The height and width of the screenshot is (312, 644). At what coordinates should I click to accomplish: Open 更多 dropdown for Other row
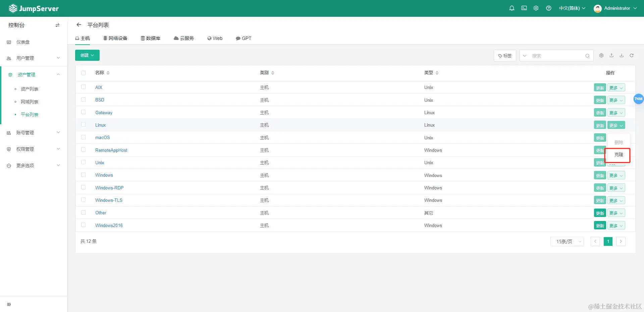pos(616,213)
